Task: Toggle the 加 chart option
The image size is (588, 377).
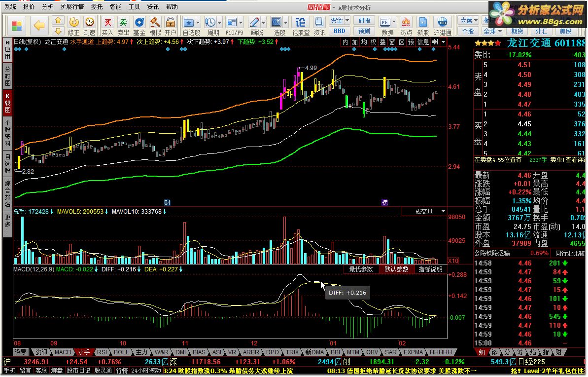Action: [354, 42]
